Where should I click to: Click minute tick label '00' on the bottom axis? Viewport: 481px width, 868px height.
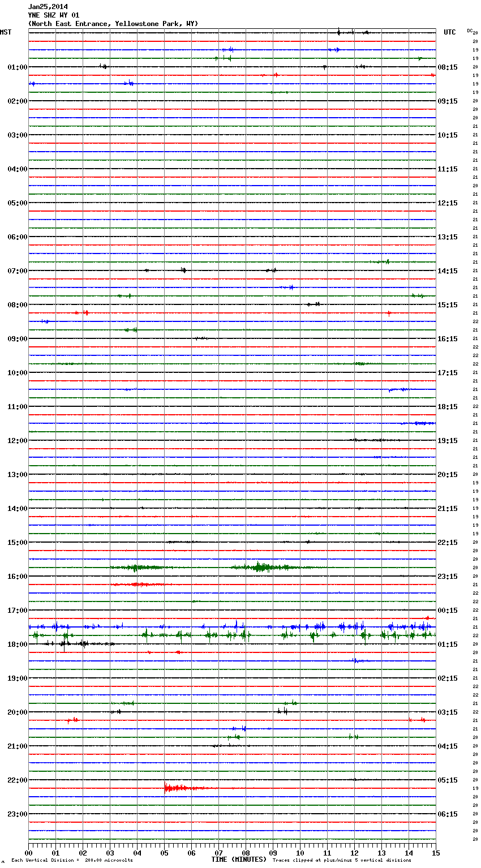(28, 853)
